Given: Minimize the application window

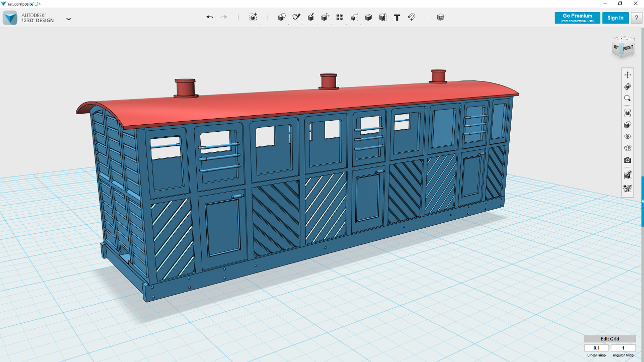Looking at the screenshot, I should (605, 4).
